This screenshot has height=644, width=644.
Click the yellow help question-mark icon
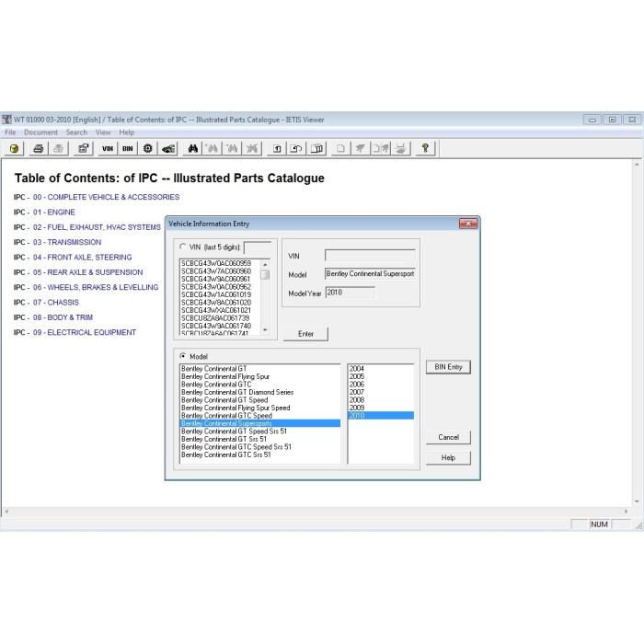[x=425, y=149]
